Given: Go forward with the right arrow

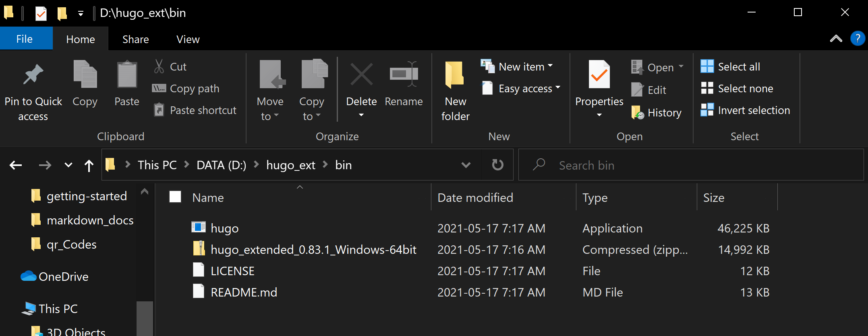Looking at the screenshot, I should (45, 165).
